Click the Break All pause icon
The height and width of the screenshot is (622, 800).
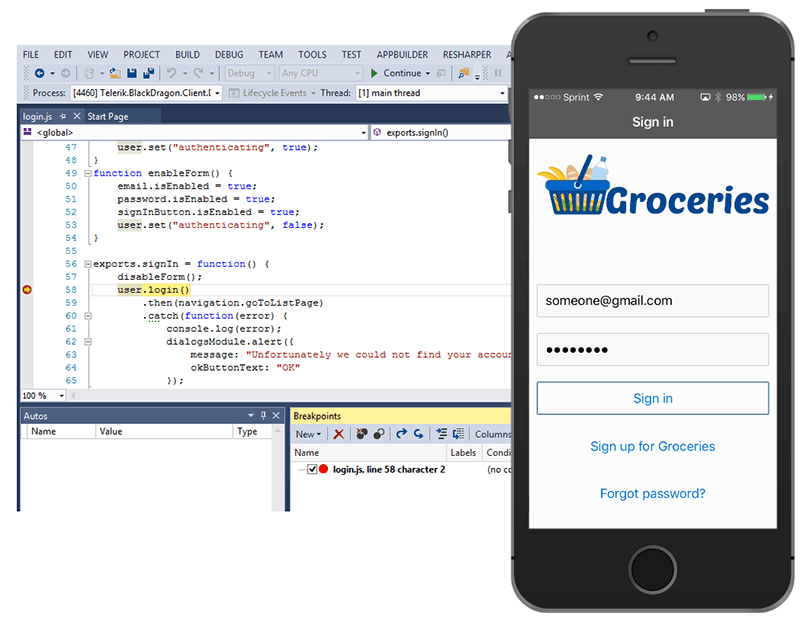click(498, 73)
